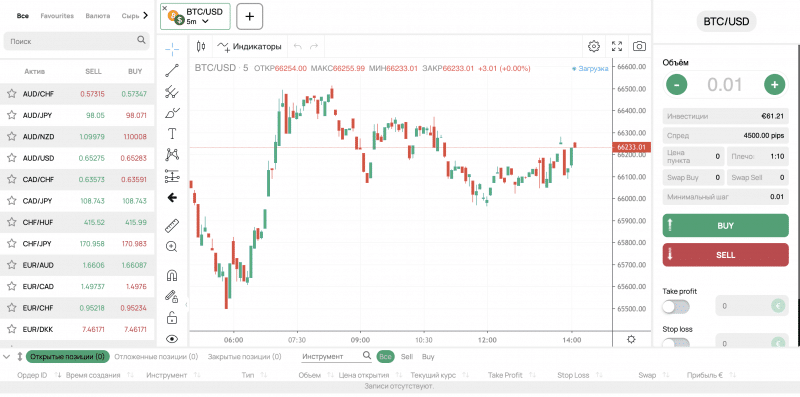
Task: Add AUD/CHF to favourites star
Action: click(x=11, y=94)
